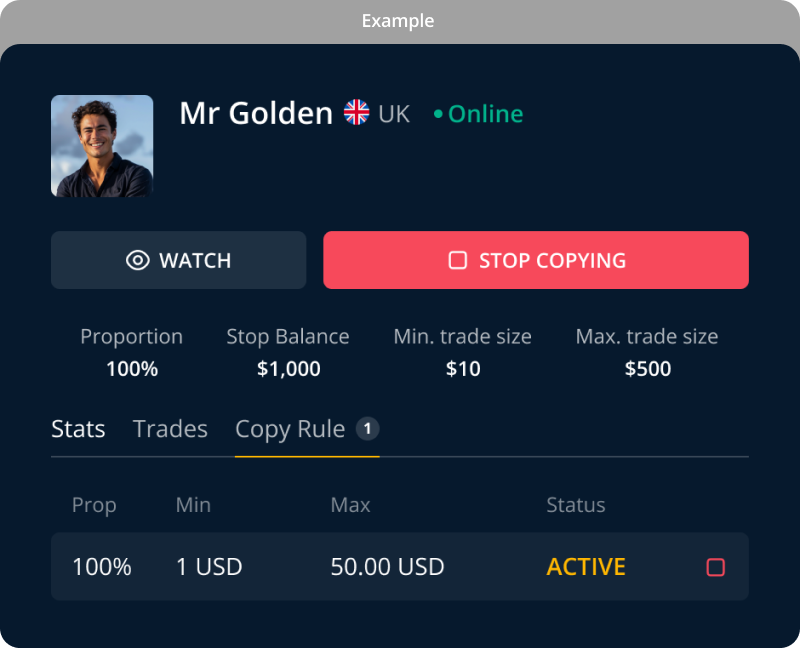Open Mr Golden's profile photo
This screenshot has height=649, width=800.
click(102, 146)
